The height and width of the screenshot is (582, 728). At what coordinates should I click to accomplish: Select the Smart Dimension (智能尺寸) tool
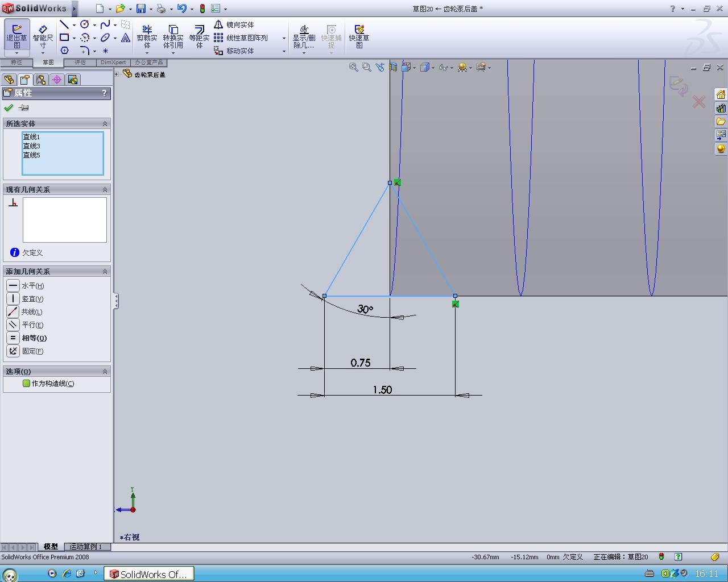(x=43, y=37)
